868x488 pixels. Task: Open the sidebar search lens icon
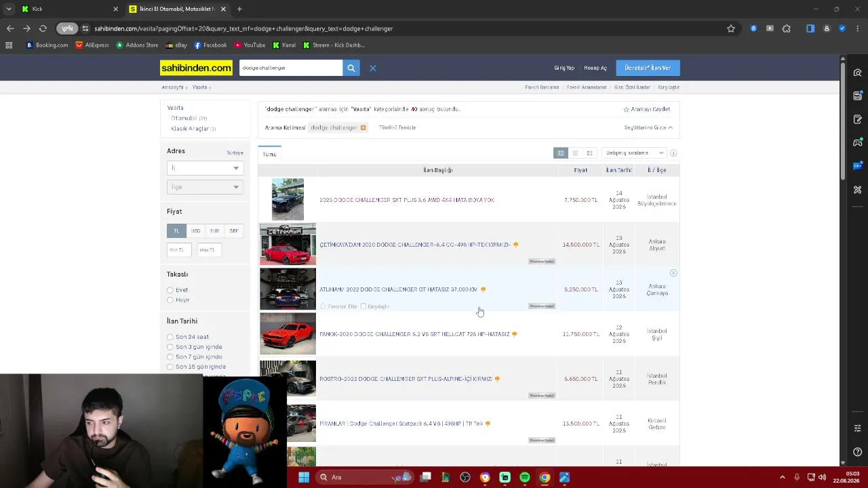pyautogui.click(x=858, y=73)
